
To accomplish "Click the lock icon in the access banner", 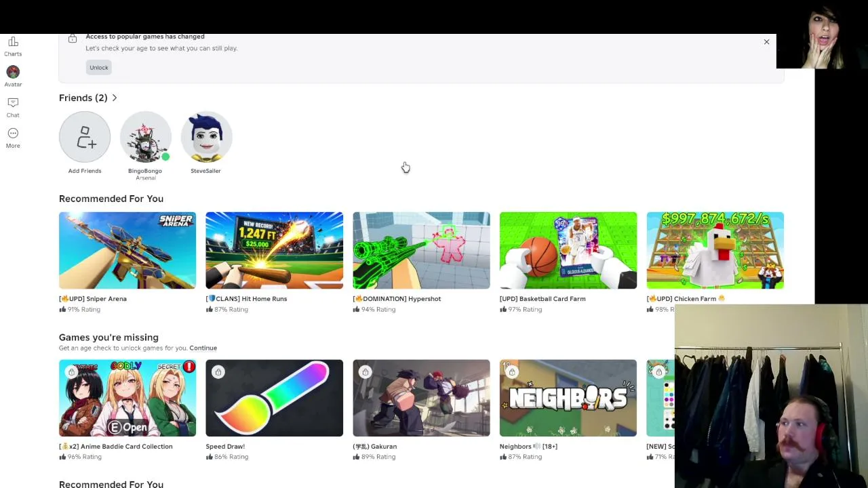I will coord(73,39).
